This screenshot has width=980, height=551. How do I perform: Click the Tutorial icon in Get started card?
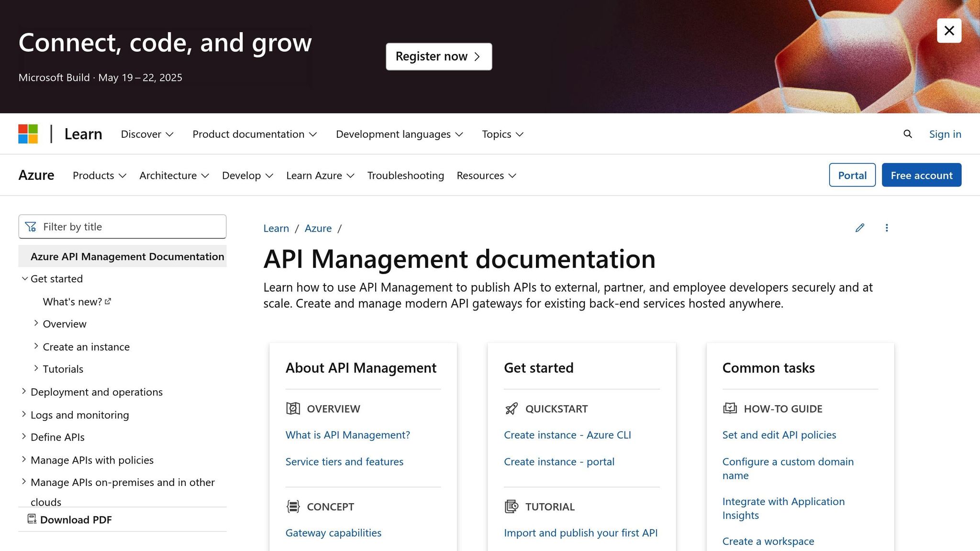512,507
